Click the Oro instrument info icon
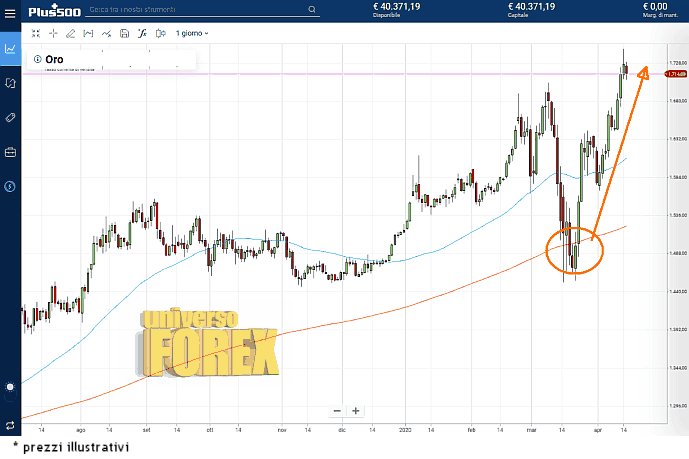This screenshot has width=689, height=459. [38, 59]
